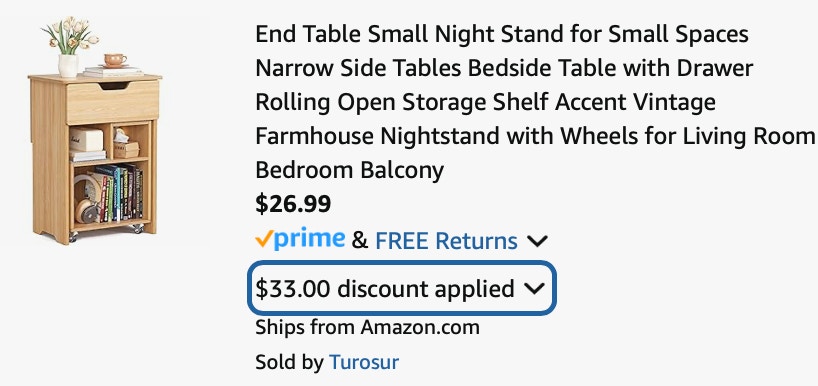Visit the Turosur seller page
Viewport: 818px width, 386px height.
coord(364,362)
